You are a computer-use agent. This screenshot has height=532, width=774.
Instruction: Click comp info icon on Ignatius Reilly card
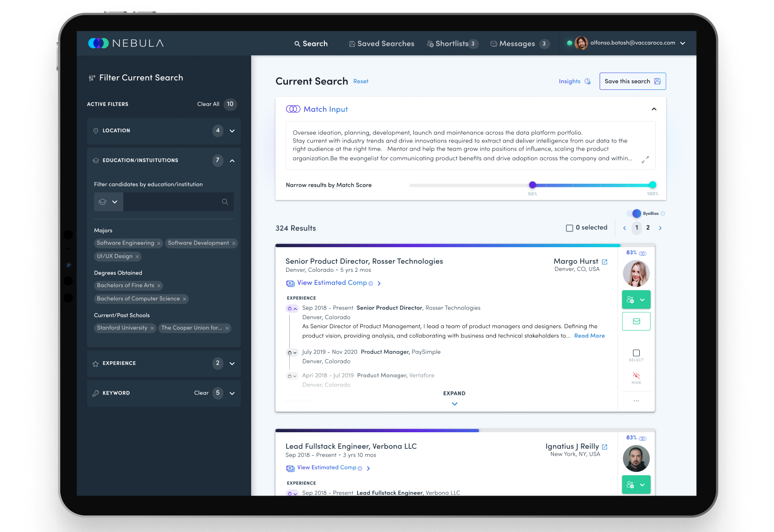coord(360,469)
